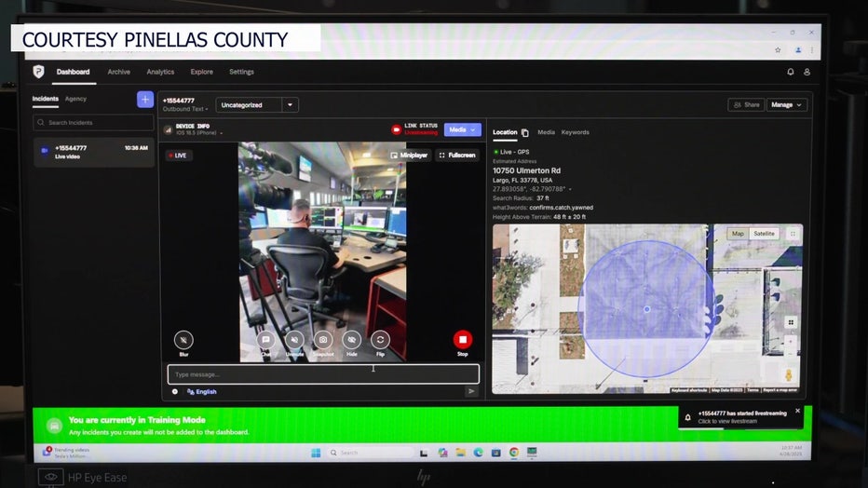This screenshot has height=488, width=868.
Task: Click the 10750 Ulmerton Rd address
Action: click(x=526, y=171)
